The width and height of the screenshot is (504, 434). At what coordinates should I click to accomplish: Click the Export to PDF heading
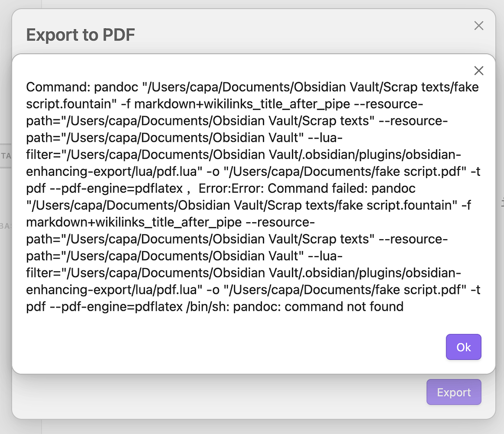pyautogui.click(x=80, y=35)
